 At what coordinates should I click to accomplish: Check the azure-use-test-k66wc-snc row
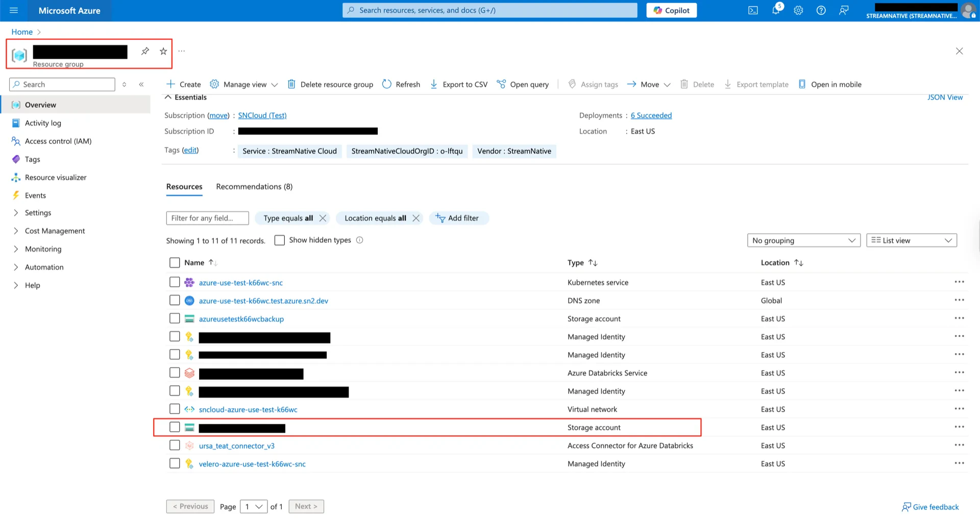pyautogui.click(x=175, y=282)
